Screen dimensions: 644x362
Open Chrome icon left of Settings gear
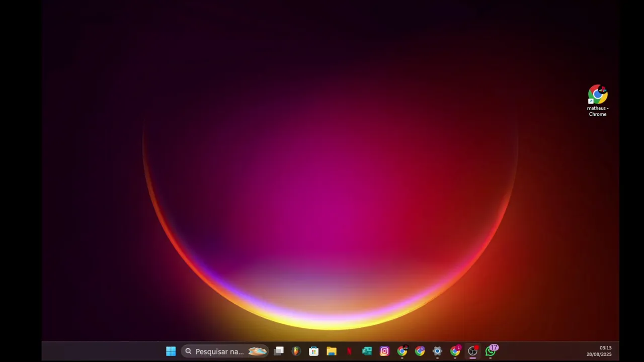tap(420, 351)
